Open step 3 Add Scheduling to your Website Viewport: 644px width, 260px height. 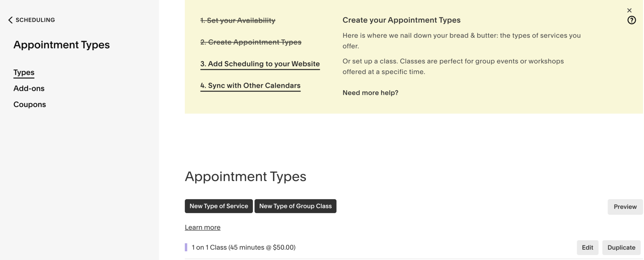[260, 64]
